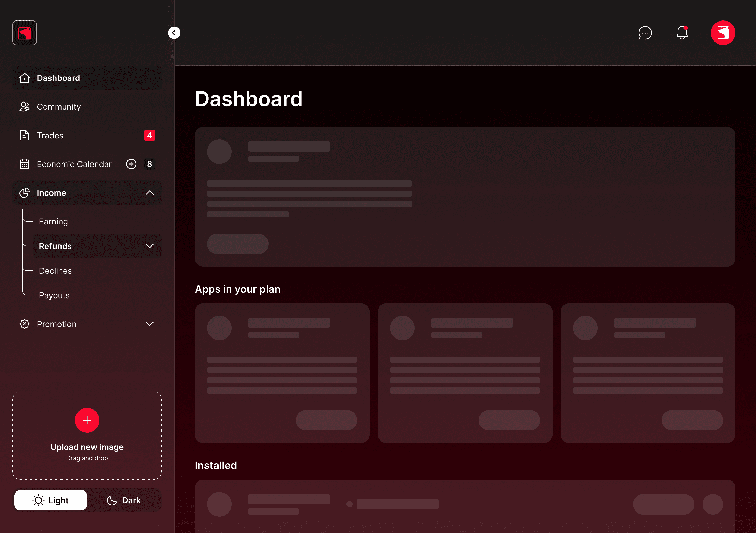
Task: Collapse sidebar with the arrow button
Action: pos(174,33)
